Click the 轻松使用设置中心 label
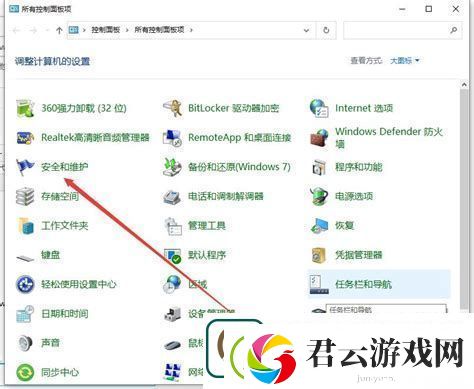Viewport: 474px width, 389px height. point(79,284)
